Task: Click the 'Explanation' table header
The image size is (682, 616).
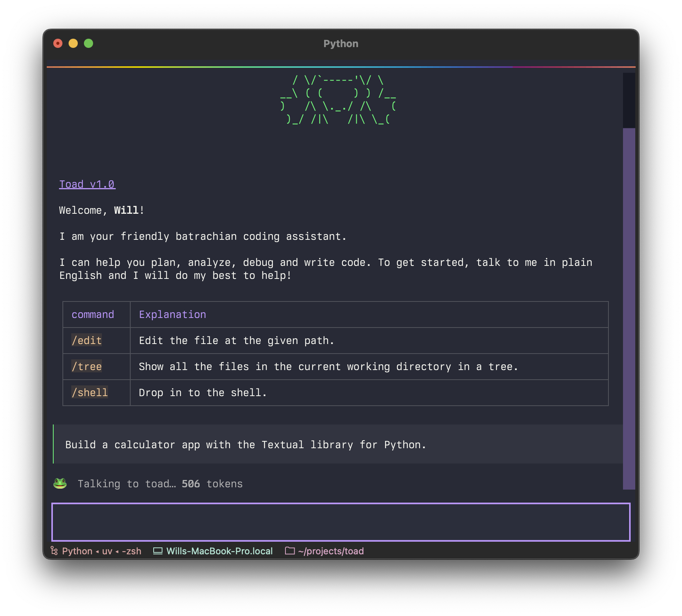Action: 172,315
